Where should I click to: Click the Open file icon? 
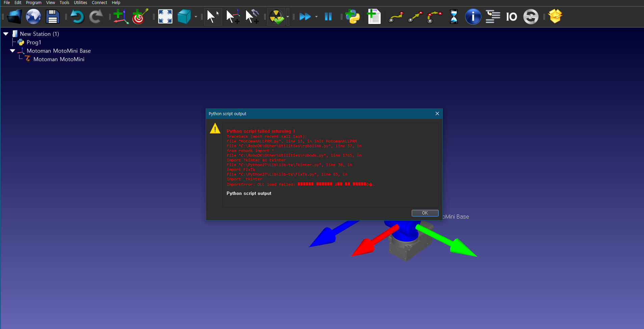(14, 17)
